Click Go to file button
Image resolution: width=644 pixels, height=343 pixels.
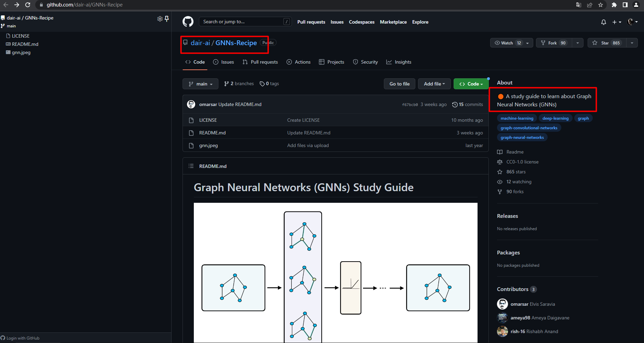coord(400,84)
